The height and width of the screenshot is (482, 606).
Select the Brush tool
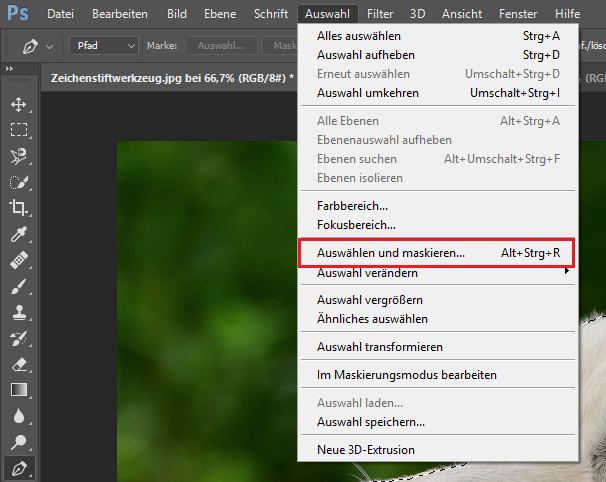click(x=18, y=286)
